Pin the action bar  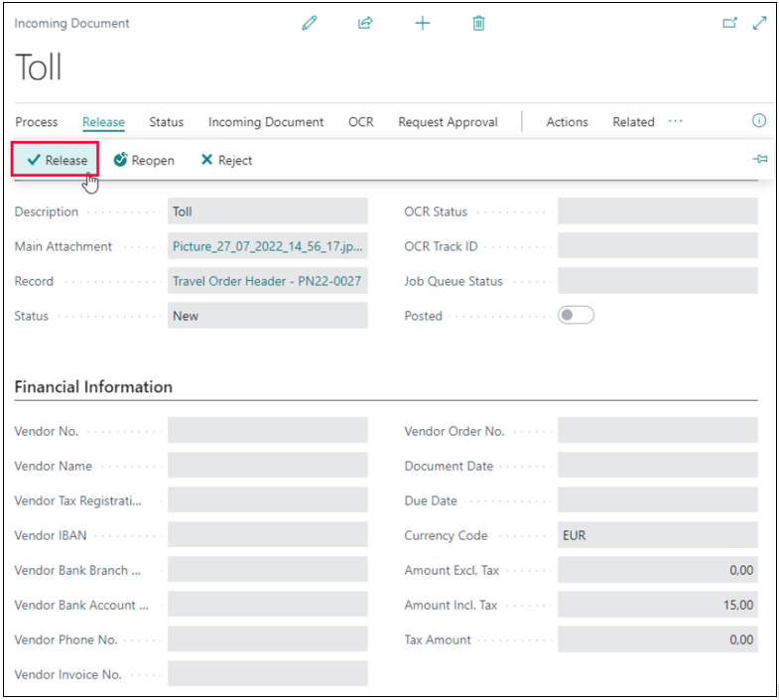pos(759,159)
